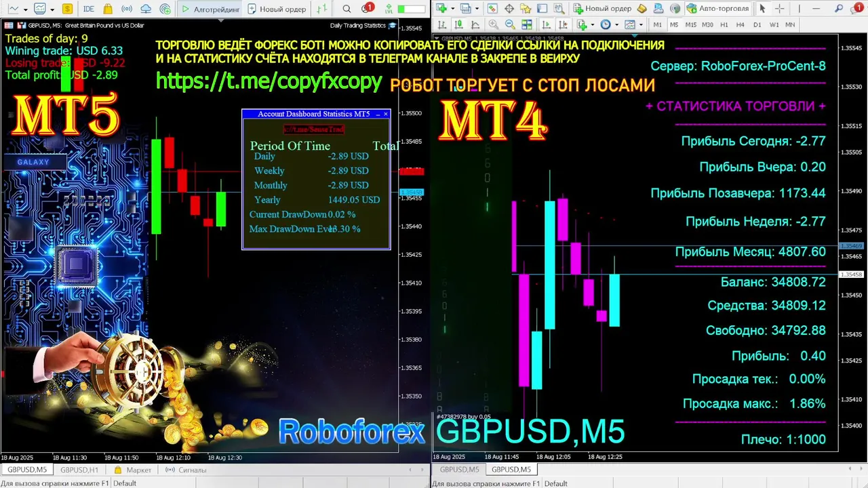Image resolution: width=868 pixels, height=488 pixels.
Task: Expand the MT4 indicators list dropdown arrow
Action: [x=593, y=25]
